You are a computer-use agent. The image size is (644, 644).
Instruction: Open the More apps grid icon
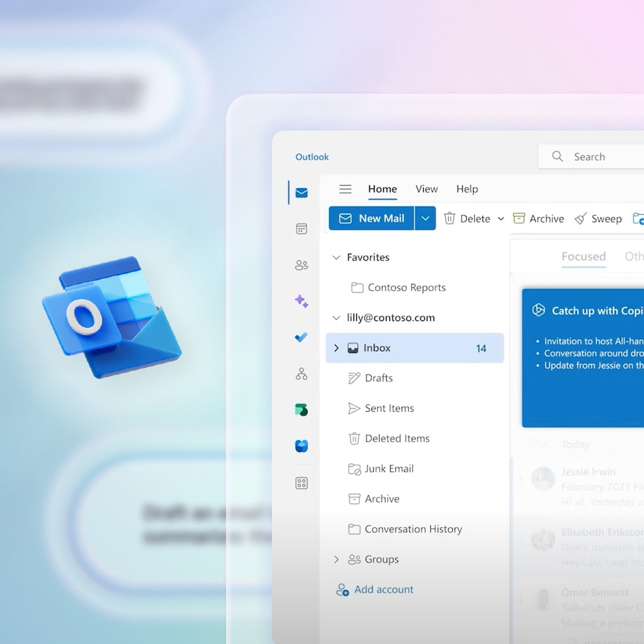(x=302, y=483)
